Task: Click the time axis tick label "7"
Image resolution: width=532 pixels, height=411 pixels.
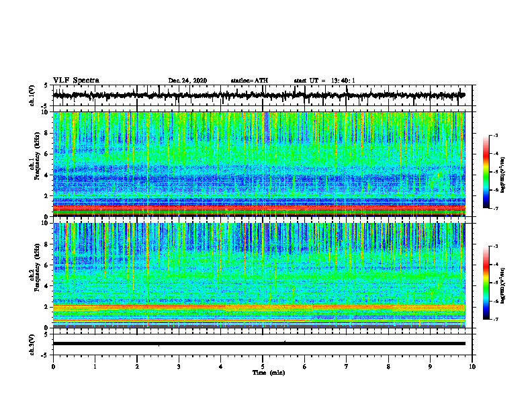Action: coord(347,367)
